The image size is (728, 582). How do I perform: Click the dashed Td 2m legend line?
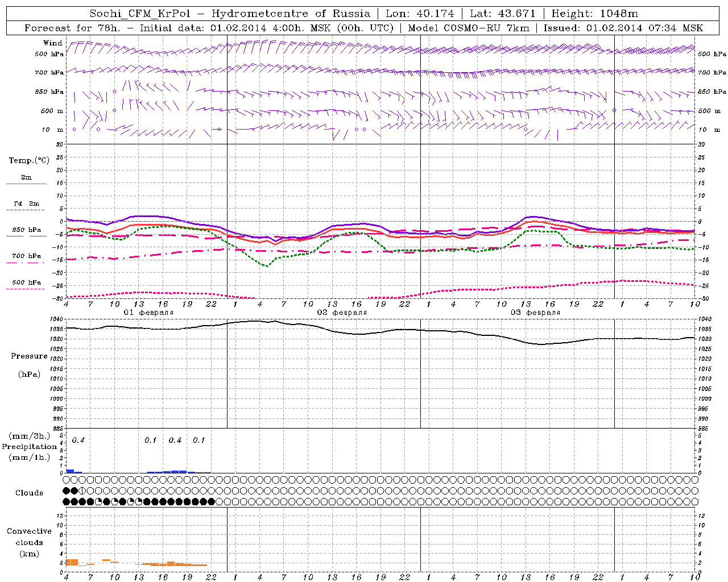26,210
